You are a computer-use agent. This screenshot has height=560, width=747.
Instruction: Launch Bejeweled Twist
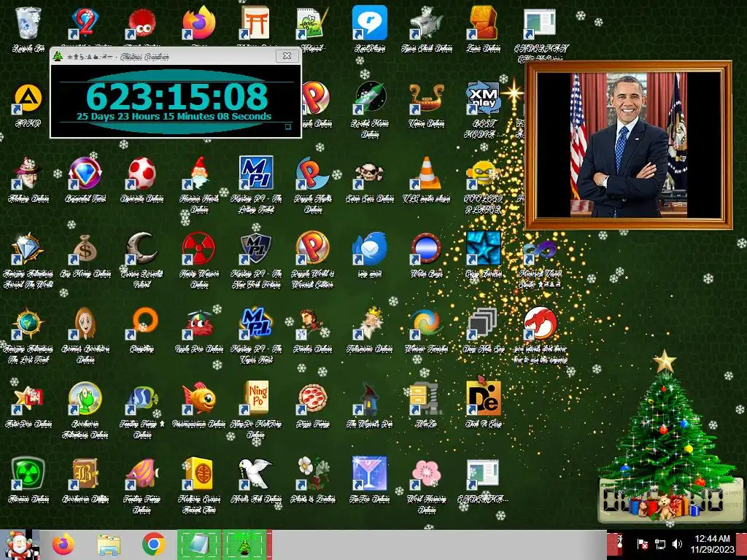[x=85, y=173]
